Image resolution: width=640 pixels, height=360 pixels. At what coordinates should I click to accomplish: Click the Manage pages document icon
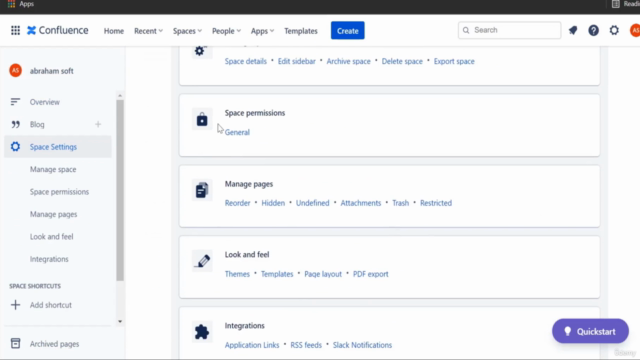(202, 190)
